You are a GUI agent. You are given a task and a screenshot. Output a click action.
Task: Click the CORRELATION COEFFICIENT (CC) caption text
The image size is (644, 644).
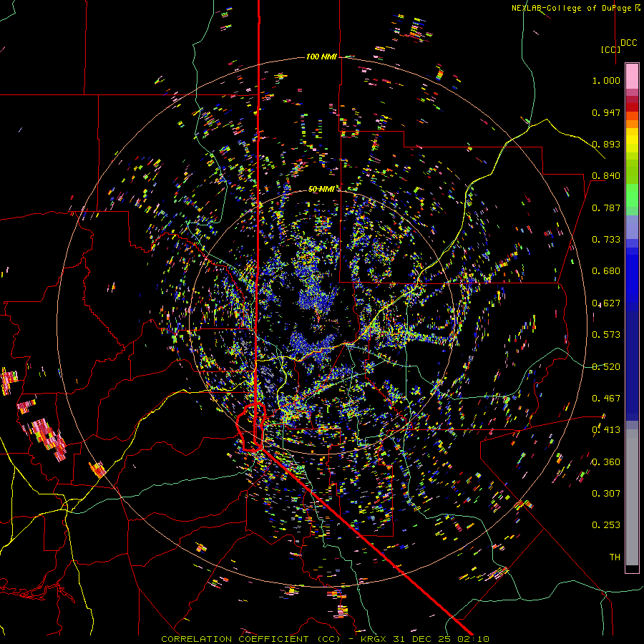click(x=251, y=639)
